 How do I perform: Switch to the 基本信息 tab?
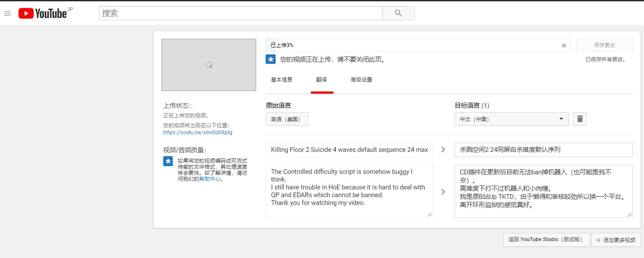[x=282, y=80]
